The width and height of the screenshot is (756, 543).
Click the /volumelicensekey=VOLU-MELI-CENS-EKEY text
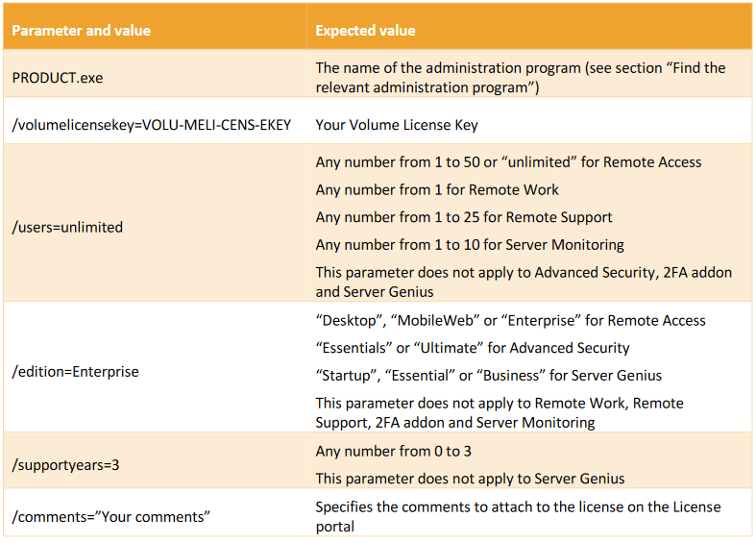click(152, 125)
